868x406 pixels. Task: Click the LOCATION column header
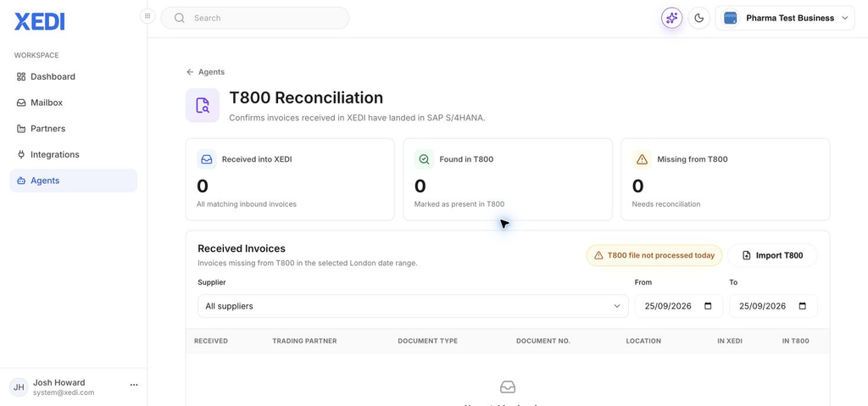[x=643, y=341]
